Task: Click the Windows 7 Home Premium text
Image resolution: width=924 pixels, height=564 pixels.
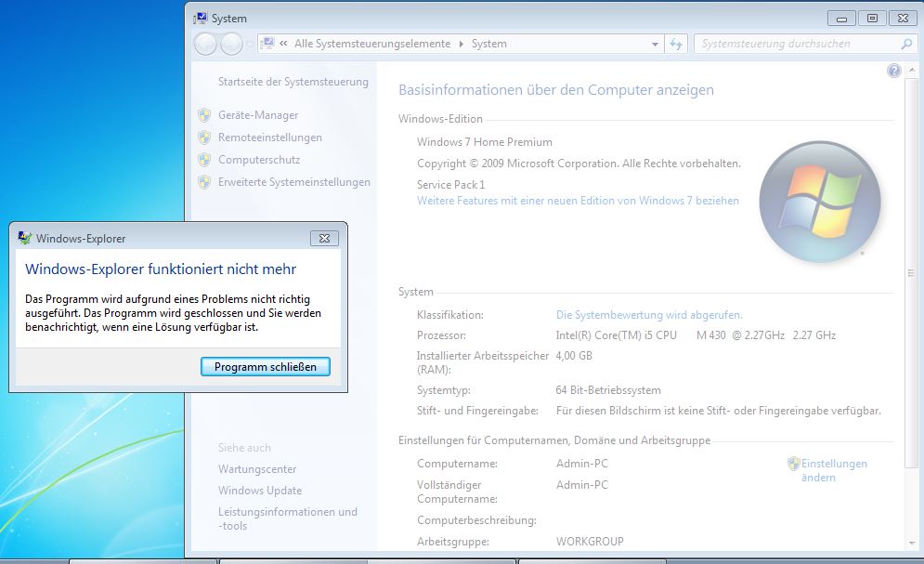Action: coord(485,142)
